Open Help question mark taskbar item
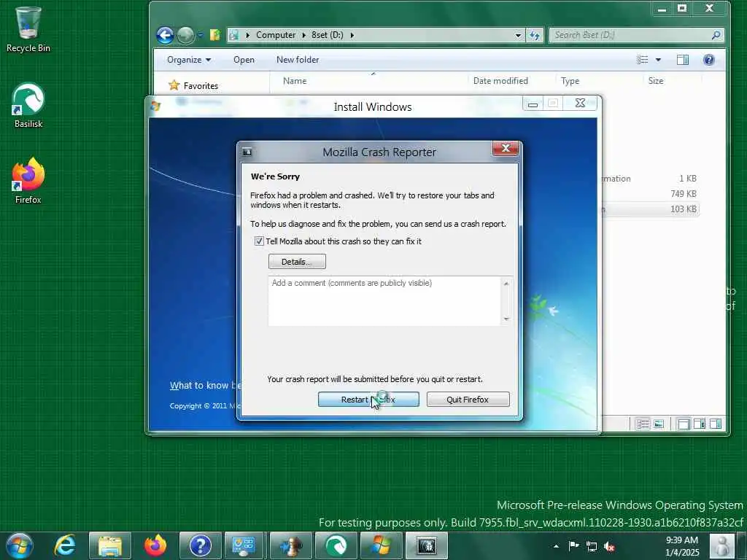This screenshot has width=747, height=560. pos(200,545)
